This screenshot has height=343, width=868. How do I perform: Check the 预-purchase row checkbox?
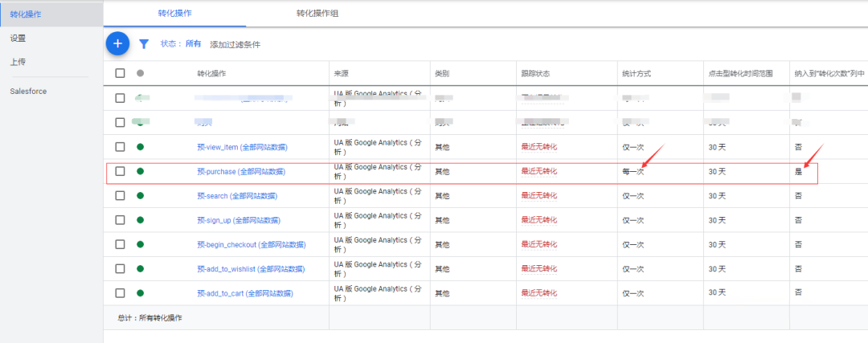click(120, 172)
